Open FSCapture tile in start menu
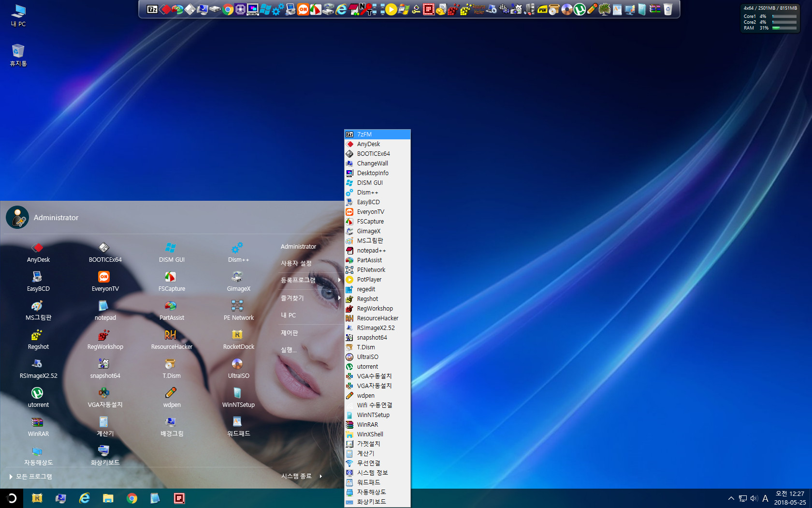 (x=172, y=282)
